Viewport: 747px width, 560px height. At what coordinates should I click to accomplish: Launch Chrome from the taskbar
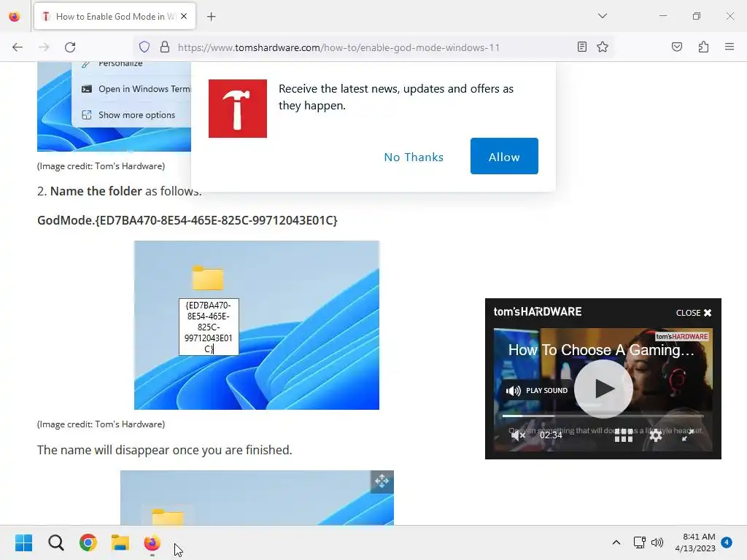click(88, 542)
